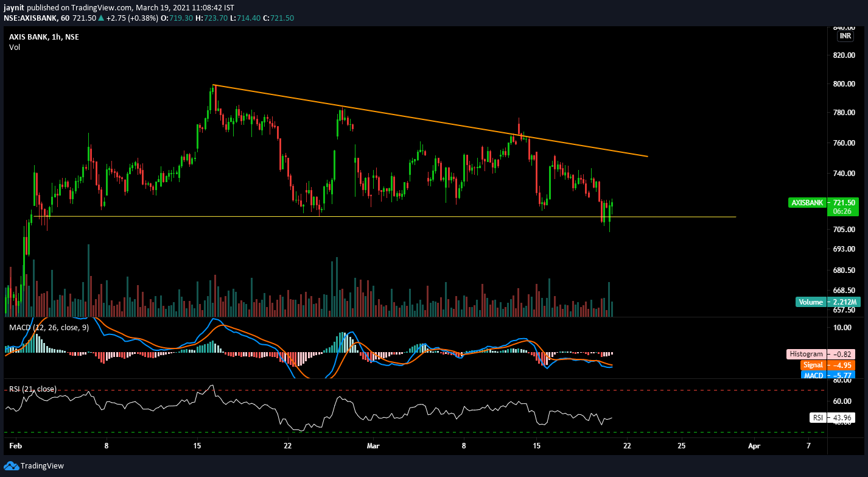Click the 705.00 price axis label
The height and width of the screenshot is (477, 868).
tap(845, 230)
